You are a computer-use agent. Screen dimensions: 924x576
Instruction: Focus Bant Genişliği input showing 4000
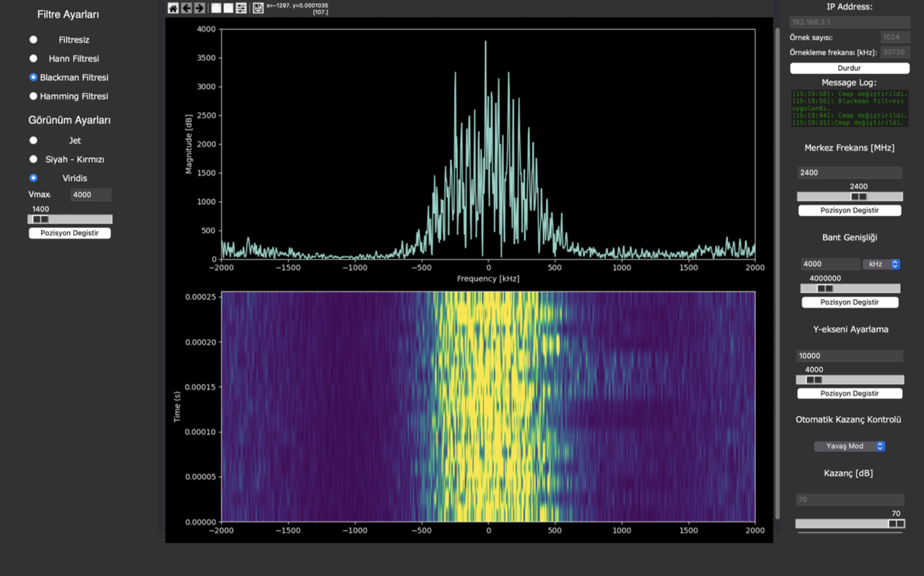830,264
